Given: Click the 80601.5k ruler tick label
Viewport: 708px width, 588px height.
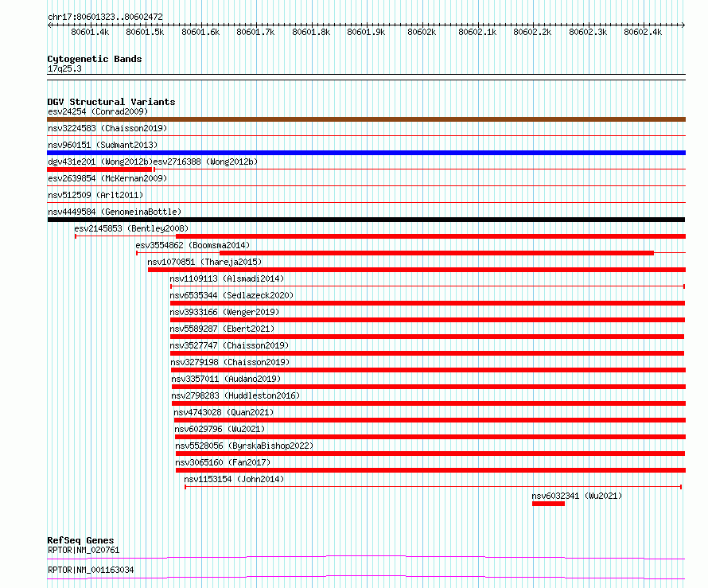Looking at the screenshot, I should click(145, 32).
